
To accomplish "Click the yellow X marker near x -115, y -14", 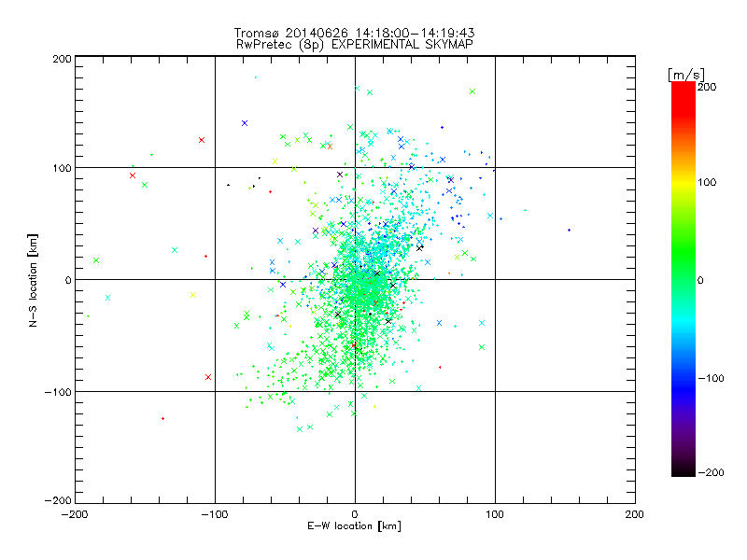I will tap(193, 295).
